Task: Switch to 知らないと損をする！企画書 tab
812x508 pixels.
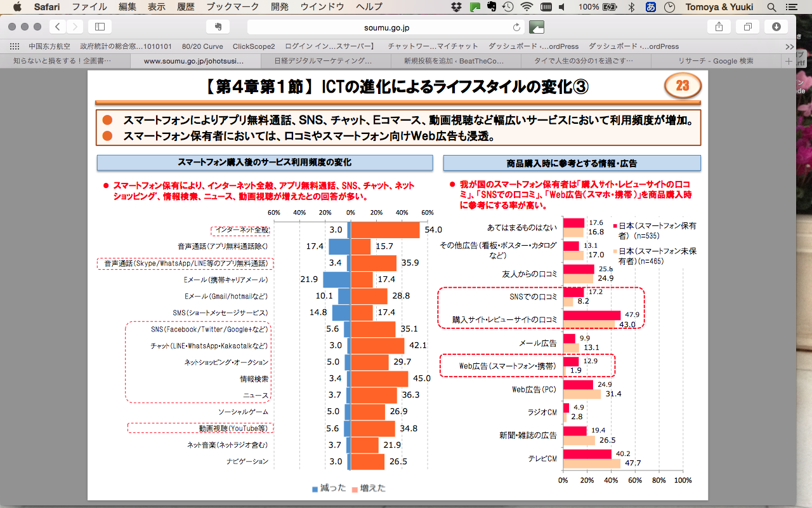Action: coord(65,61)
